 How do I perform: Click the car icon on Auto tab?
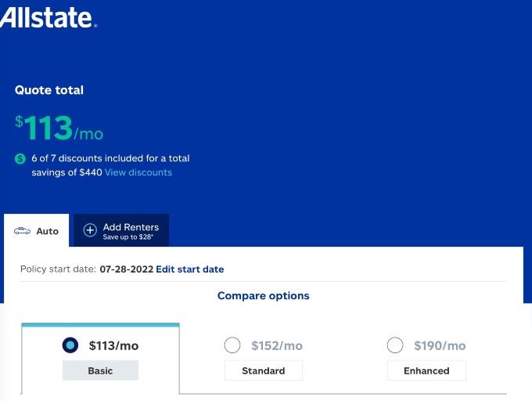tap(22, 231)
